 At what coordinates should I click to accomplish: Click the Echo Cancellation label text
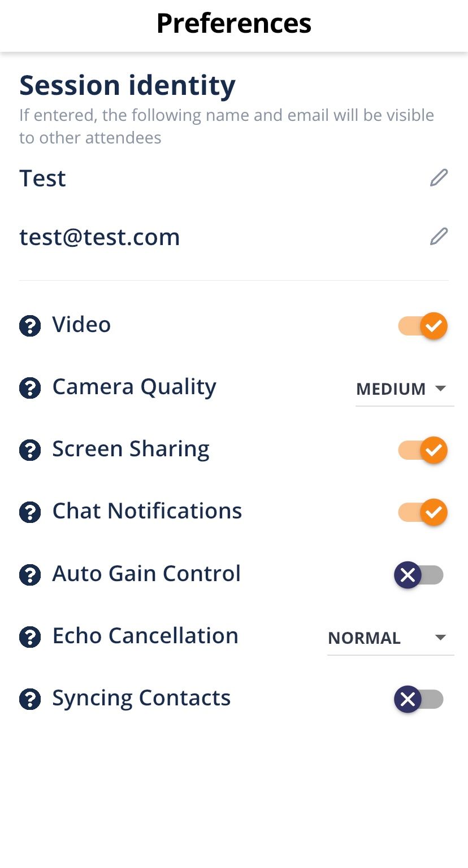click(x=145, y=636)
